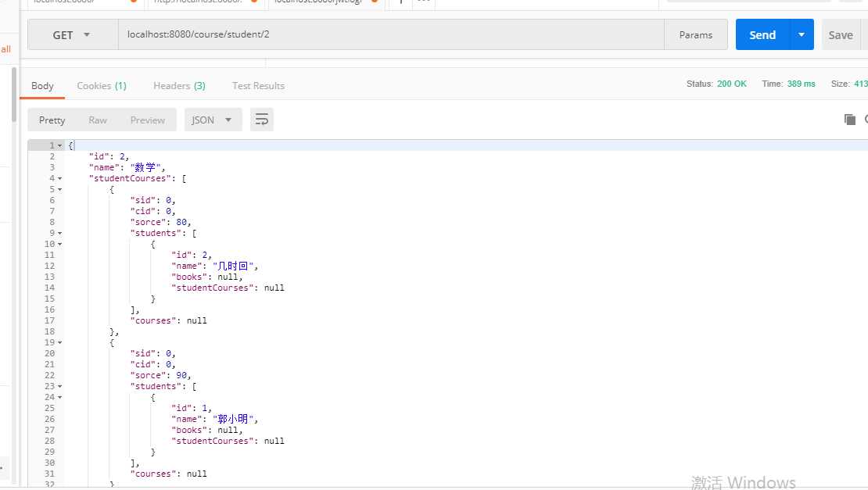
Task: Collapse students array at line 23
Action: tap(59, 387)
